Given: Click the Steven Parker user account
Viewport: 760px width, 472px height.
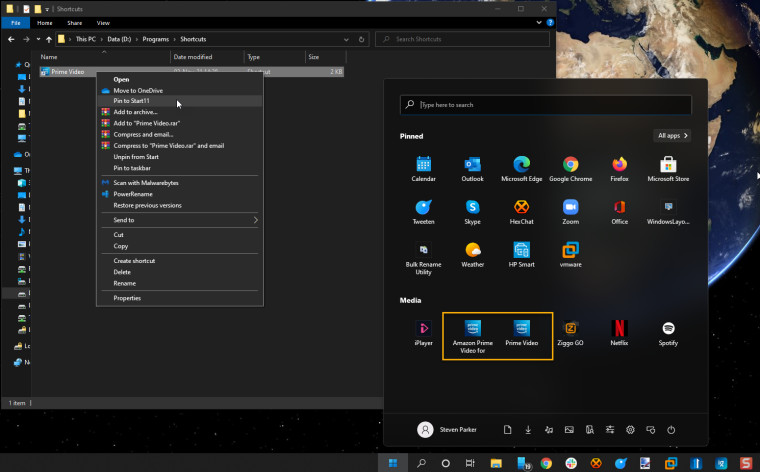Looking at the screenshot, I should click(447, 430).
